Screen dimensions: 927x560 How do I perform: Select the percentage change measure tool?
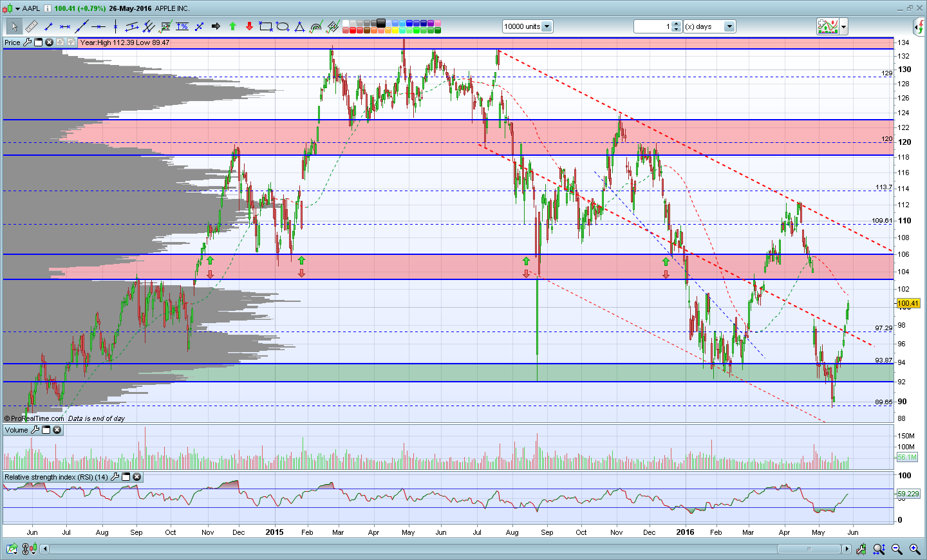pos(182,26)
